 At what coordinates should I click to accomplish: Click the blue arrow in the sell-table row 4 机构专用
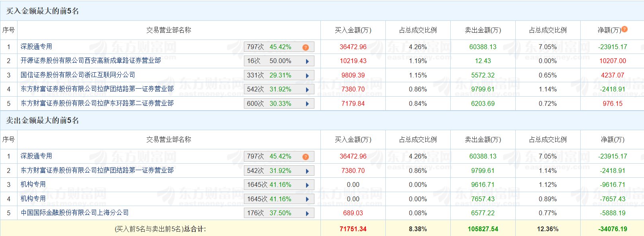(307, 199)
